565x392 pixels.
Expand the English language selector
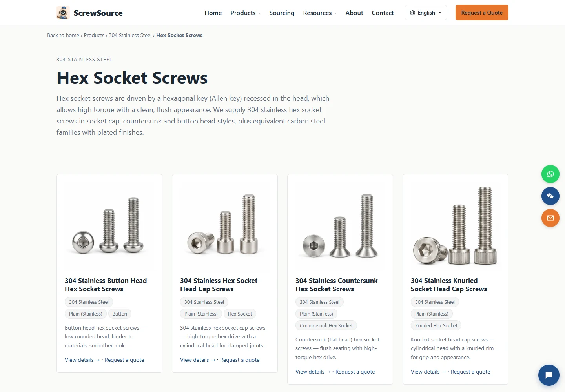(426, 13)
